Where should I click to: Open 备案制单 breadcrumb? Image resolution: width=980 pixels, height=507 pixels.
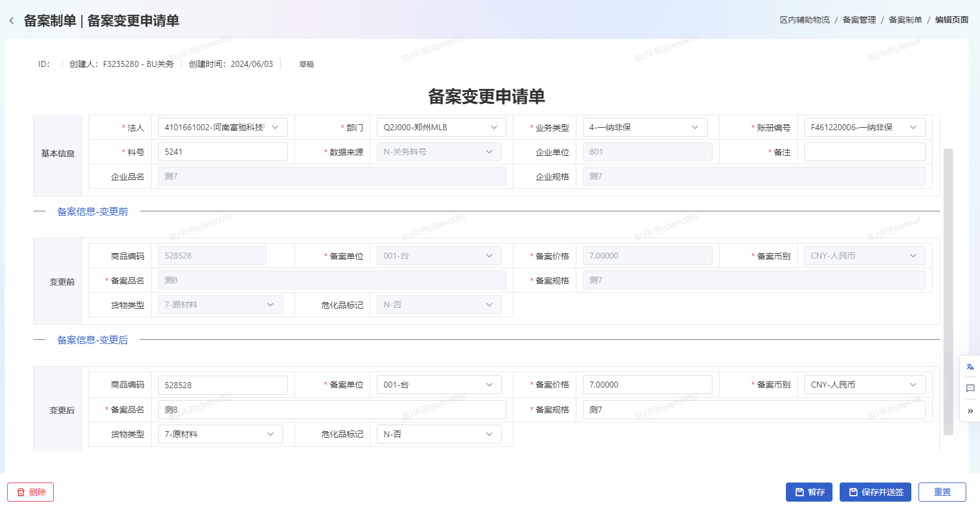905,20
